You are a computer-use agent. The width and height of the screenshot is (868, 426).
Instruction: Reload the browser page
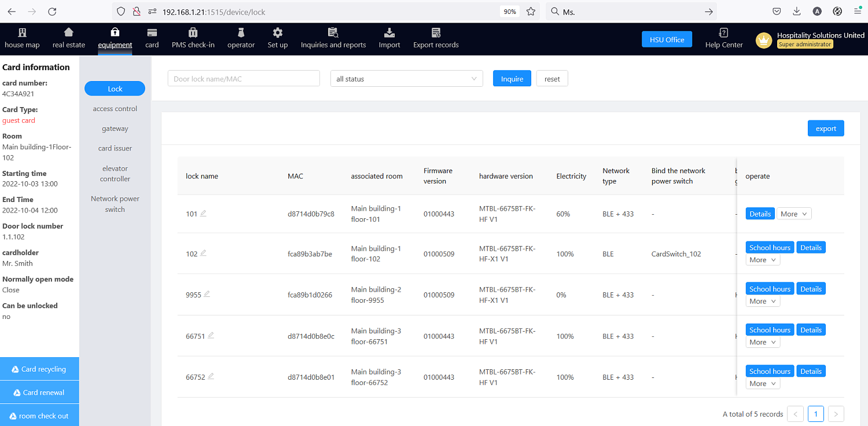click(52, 12)
